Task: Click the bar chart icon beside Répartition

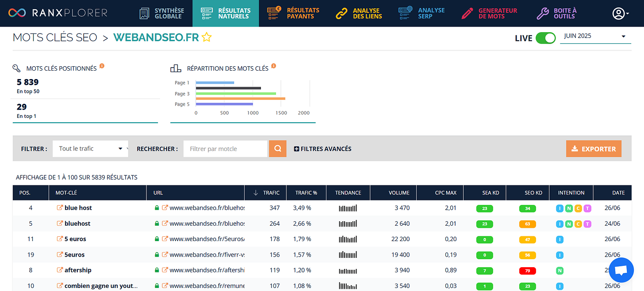Action: (x=176, y=68)
